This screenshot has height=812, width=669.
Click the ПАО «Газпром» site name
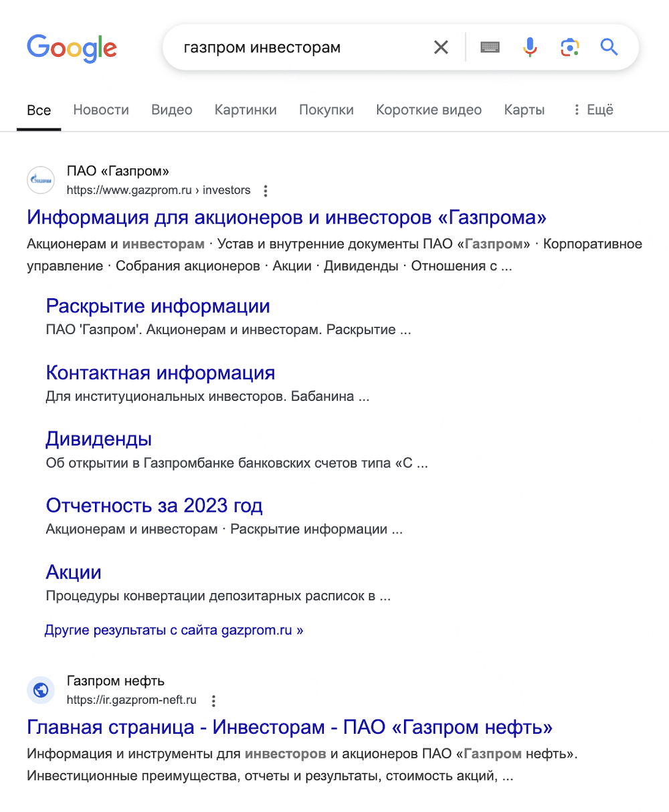coord(118,171)
